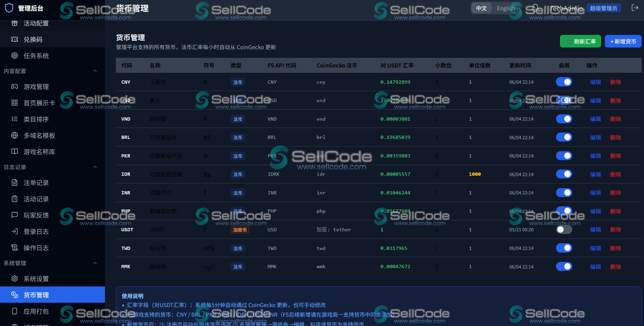Click the list-order icon beside 类目排序
This screenshot has width=644, height=326.
click(15, 119)
